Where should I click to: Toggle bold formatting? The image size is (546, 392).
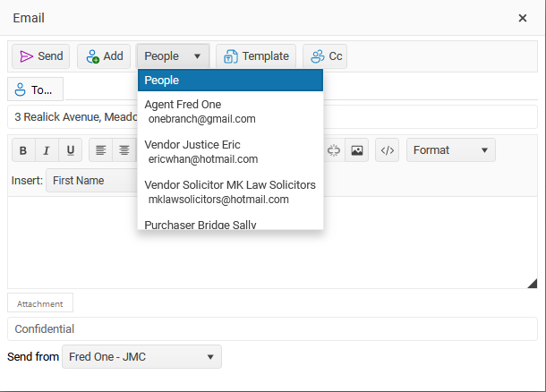pyautogui.click(x=23, y=150)
